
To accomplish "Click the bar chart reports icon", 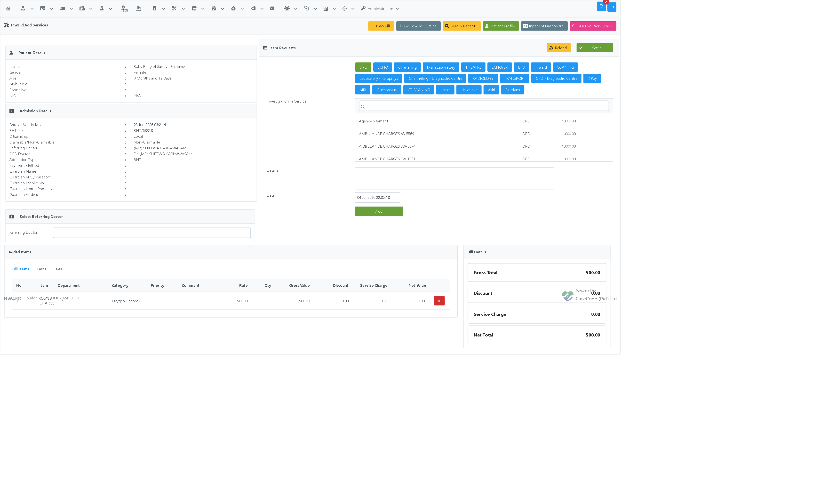I will [x=326, y=9].
